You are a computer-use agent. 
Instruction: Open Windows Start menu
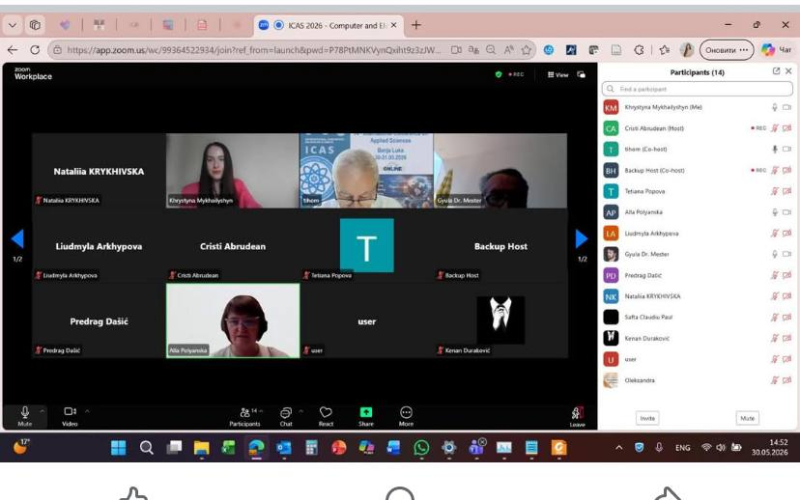[118, 448]
